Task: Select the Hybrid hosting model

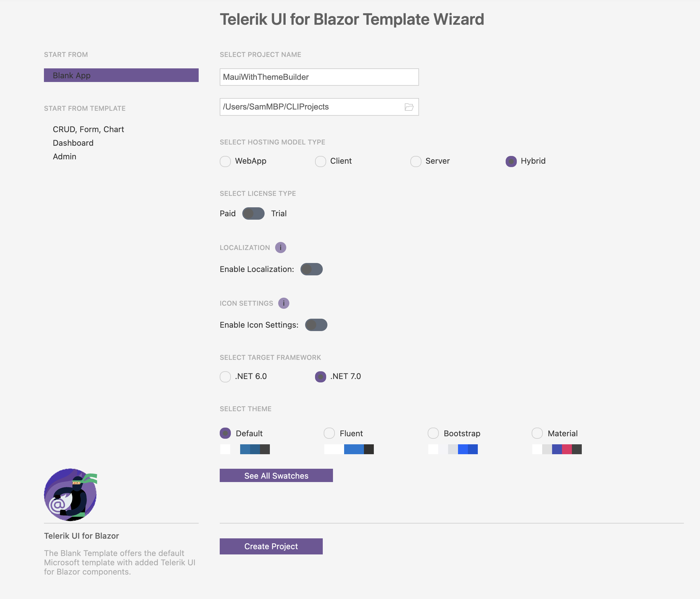Action: pyautogui.click(x=511, y=162)
